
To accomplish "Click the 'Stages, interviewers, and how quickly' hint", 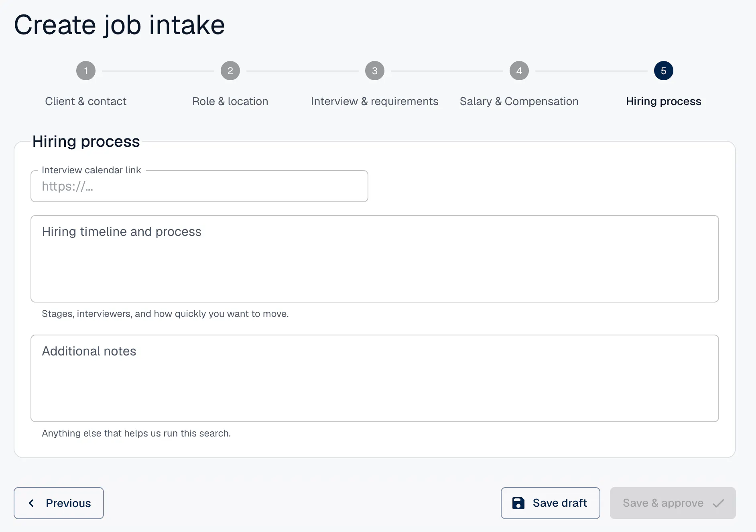I will [165, 314].
